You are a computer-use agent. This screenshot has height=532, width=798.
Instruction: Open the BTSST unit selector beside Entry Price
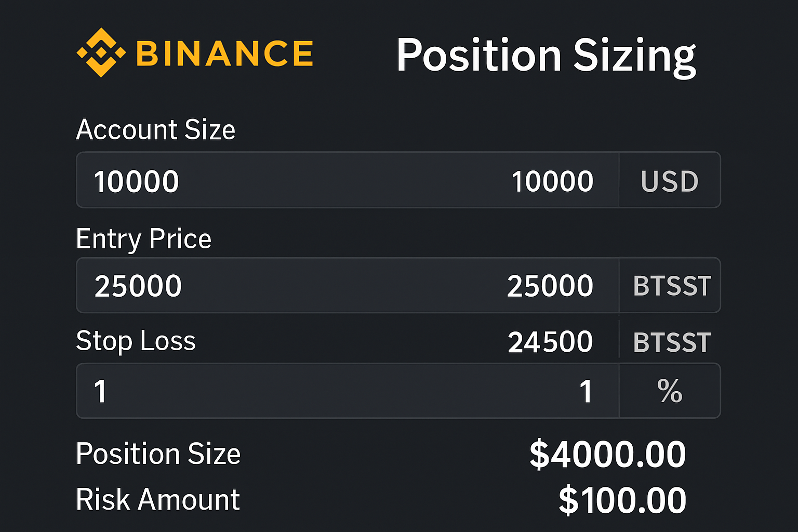pos(671,285)
